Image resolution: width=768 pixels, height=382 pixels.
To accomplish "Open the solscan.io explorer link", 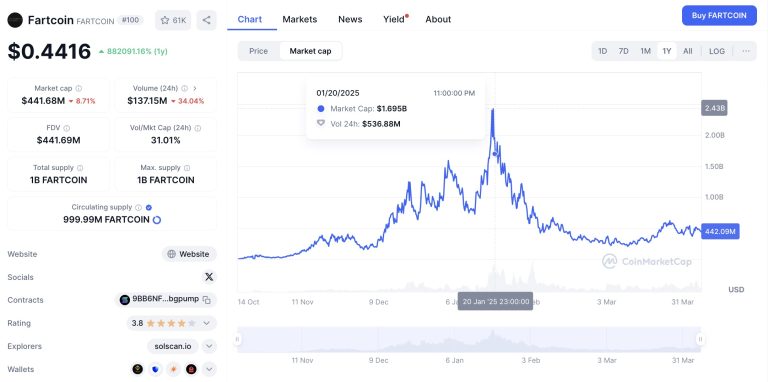I will [173, 346].
